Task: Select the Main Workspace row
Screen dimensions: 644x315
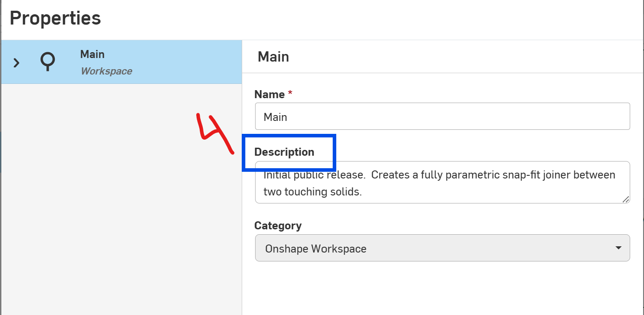Action: click(x=121, y=62)
